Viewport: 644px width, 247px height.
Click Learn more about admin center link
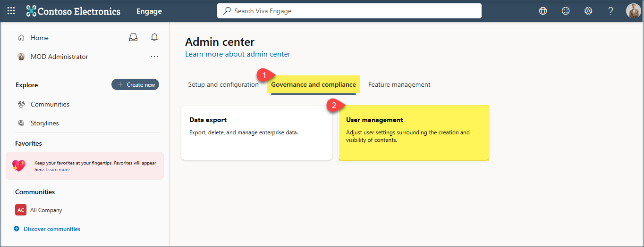[x=237, y=54]
